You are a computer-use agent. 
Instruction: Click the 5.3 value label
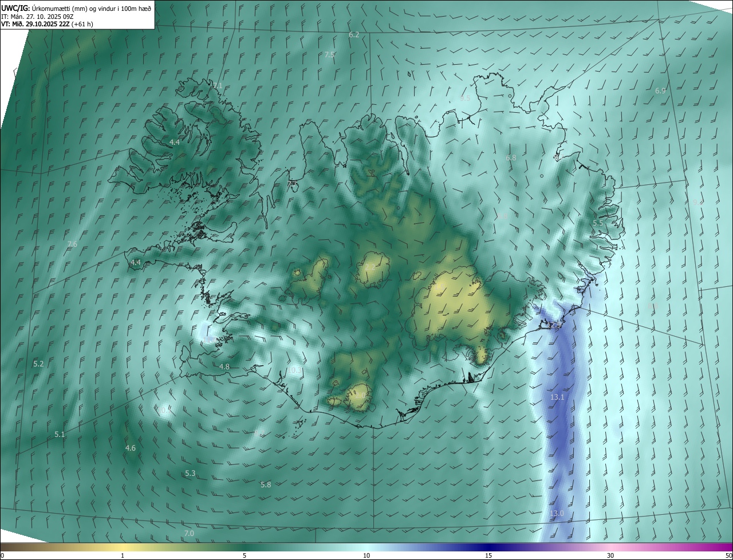[x=190, y=474]
